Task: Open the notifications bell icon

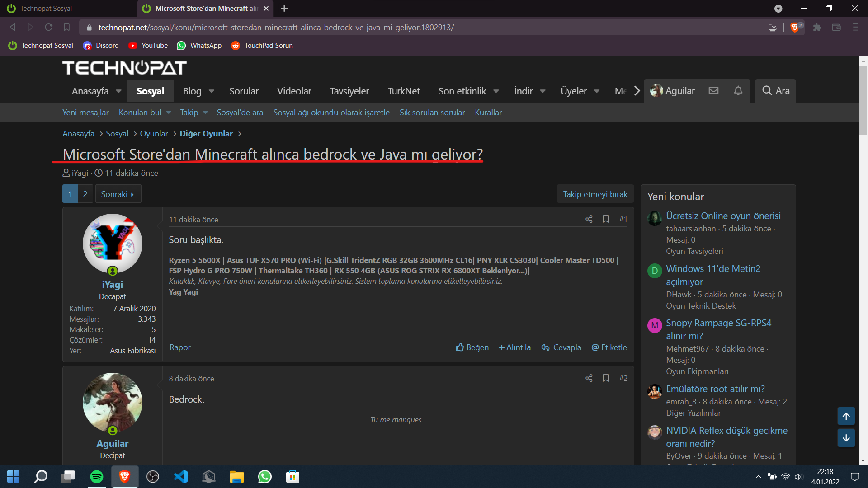Action: click(x=738, y=91)
